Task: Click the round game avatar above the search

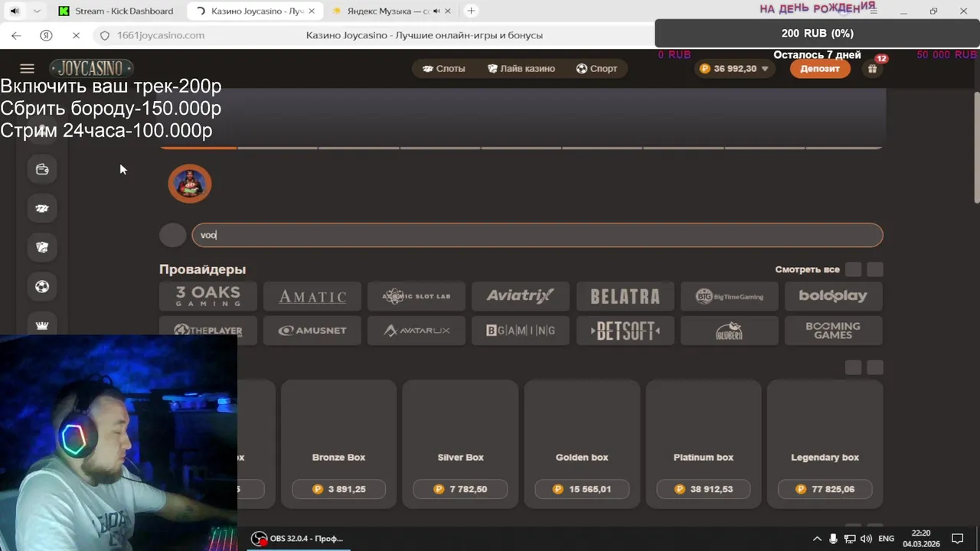Action: (189, 184)
